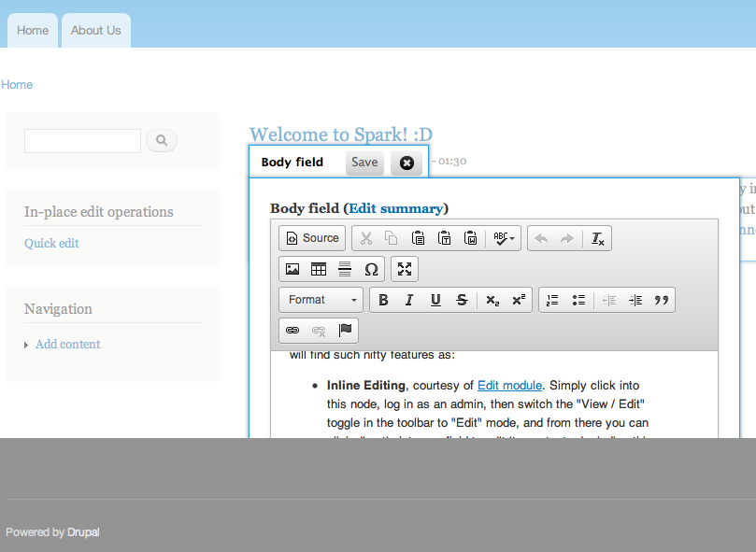The width and height of the screenshot is (756, 552).
Task: Click the Copy icon
Action: click(x=392, y=238)
